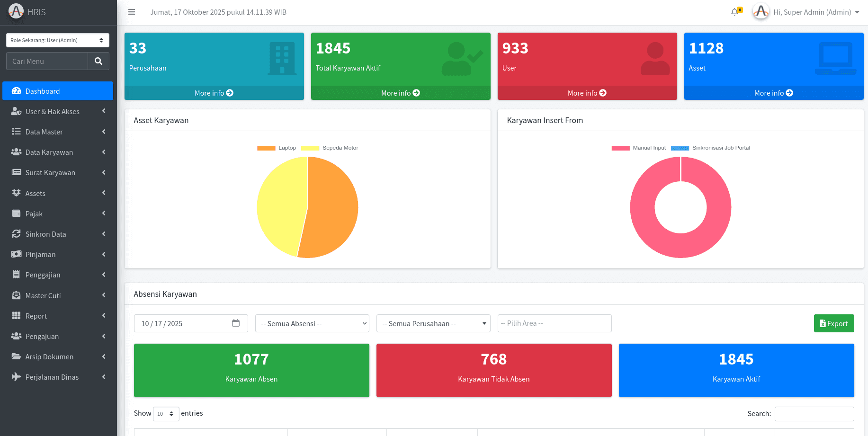Click the Report grid icon in the sidebar
Screen dimensions: 868x436
(x=17, y=316)
